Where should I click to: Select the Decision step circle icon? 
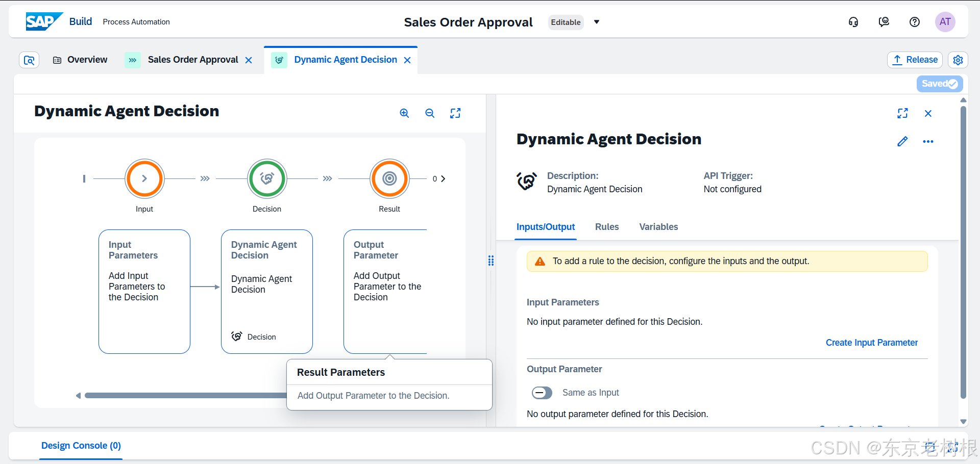[x=267, y=178]
